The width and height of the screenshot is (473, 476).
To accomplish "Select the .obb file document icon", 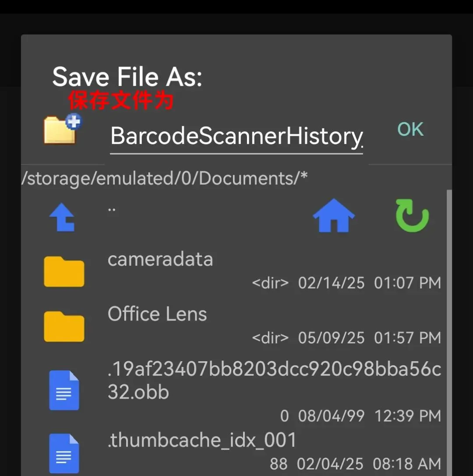I will pyautogui.click(x=64, y=390).
